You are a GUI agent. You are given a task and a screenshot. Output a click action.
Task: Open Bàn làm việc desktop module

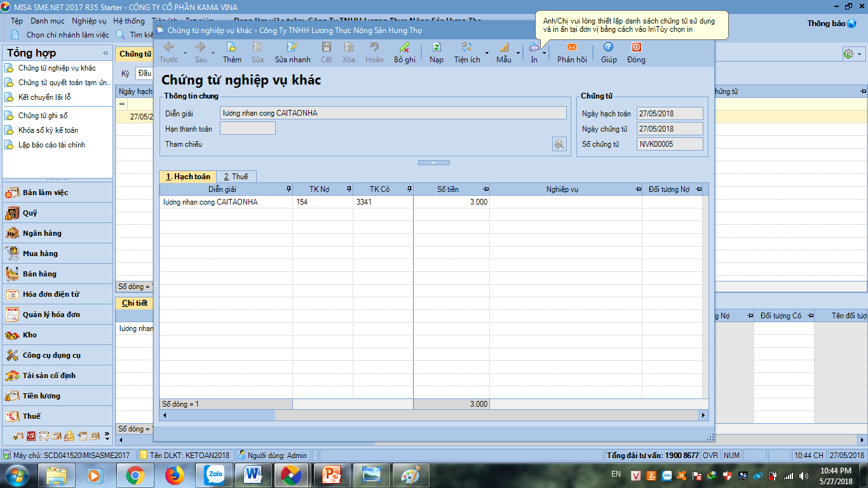tap(58, 193)
